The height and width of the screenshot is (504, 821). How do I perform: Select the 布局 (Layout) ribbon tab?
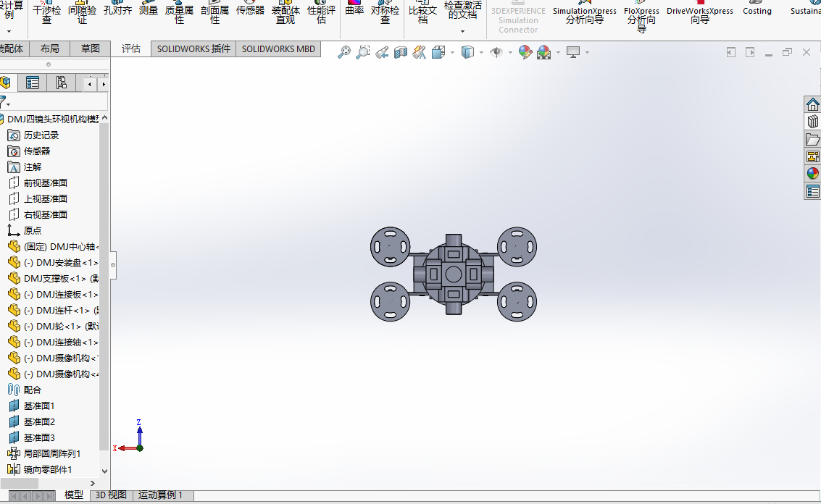50,49
